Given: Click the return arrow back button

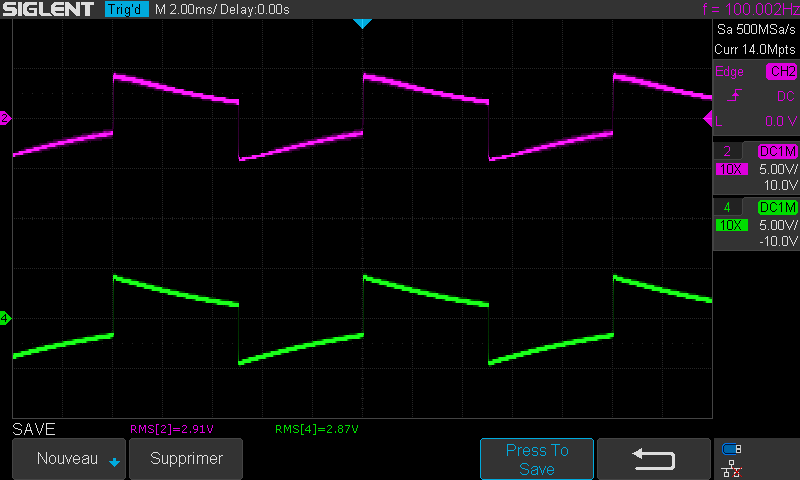Looking at the screenshot, I should tap(654, 459).
